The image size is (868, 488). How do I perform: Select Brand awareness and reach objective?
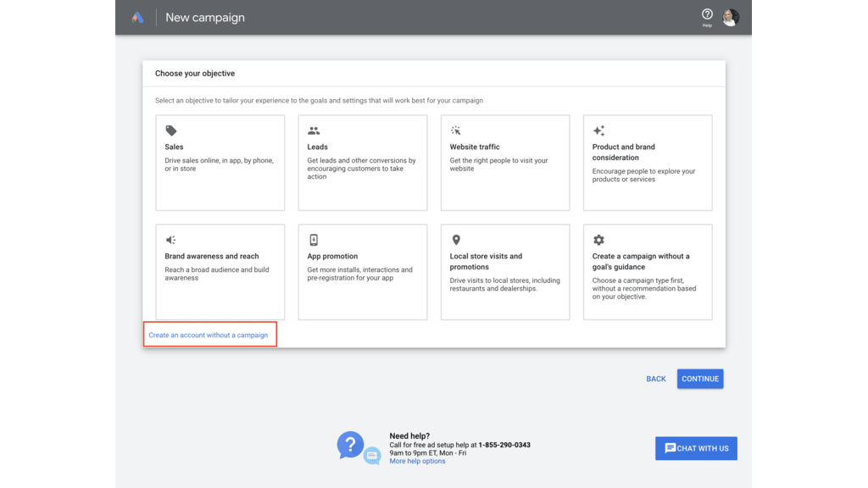pyautogui.click(x=220, y=272)
